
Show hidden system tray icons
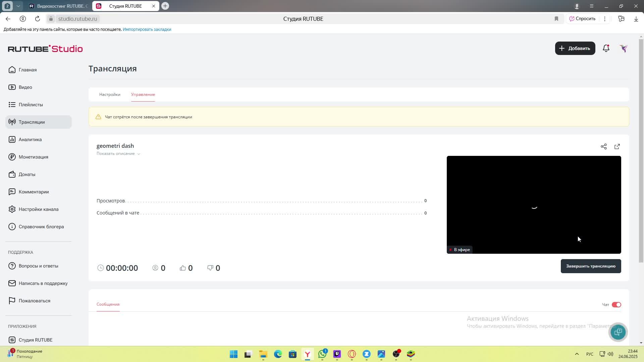pos(577,354)
